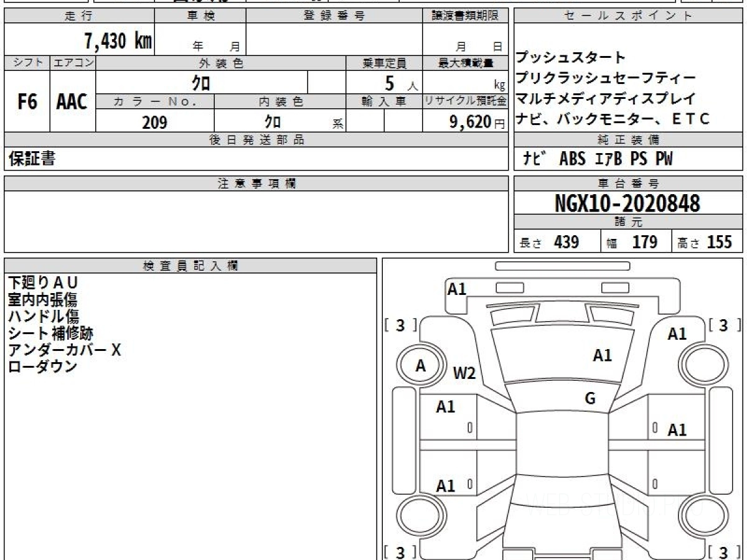Viewport: 747px width, 560px height.
Task: Click the wheel circle marked A
Action: [x=421, y=366]
